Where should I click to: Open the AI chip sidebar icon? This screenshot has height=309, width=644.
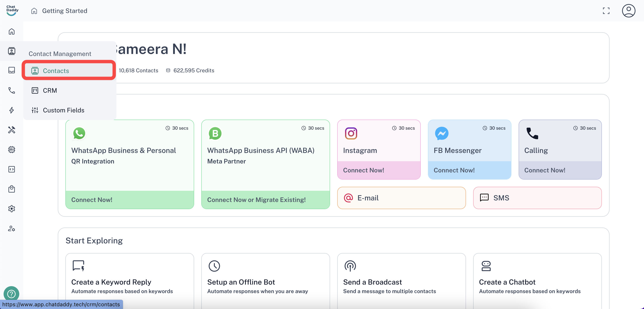point(11,150)
